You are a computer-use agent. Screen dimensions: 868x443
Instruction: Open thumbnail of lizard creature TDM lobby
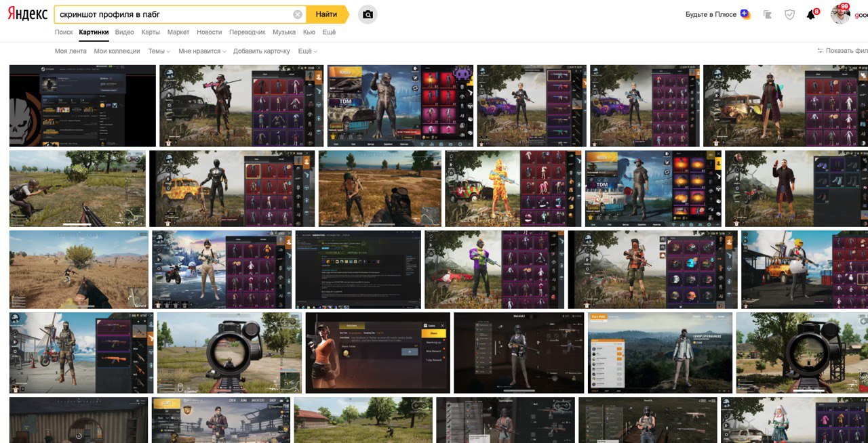pyautogui.click(x=401, y=106)
